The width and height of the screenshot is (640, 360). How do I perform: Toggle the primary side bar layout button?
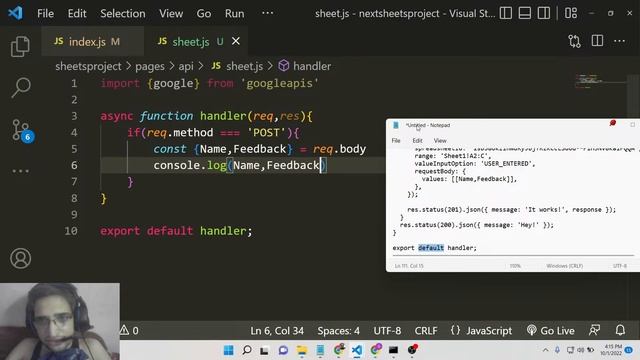(x=506, y=13)
